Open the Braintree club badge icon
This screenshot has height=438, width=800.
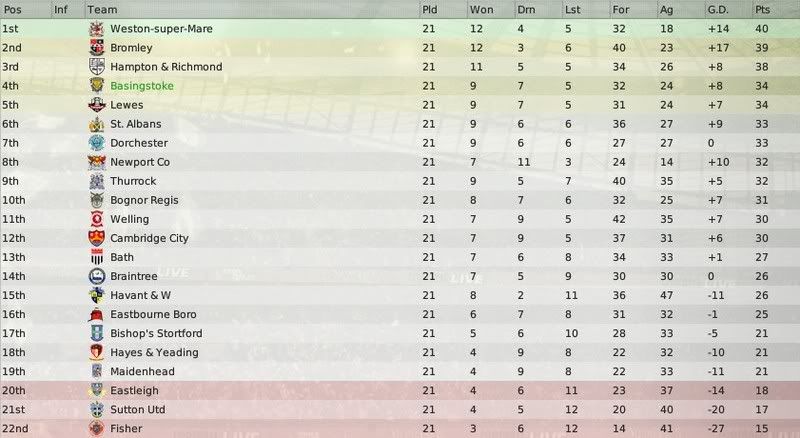pos(96,277)
